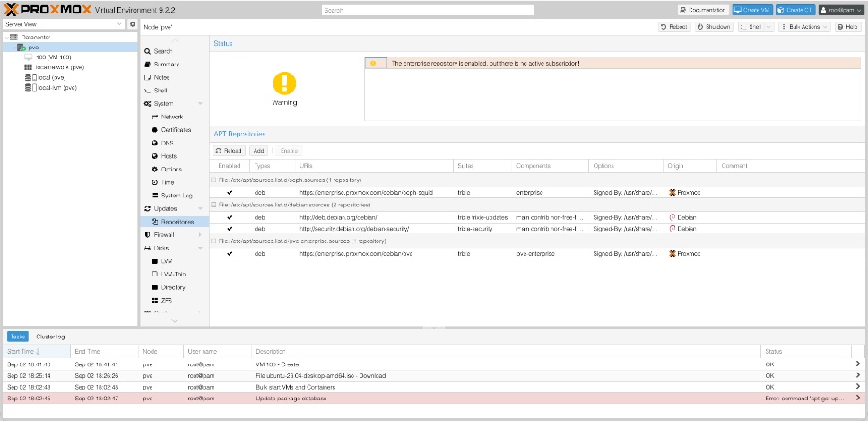This screenshot has width=868, height=421.
Task: Collapse the pve-enterprise.sources file group
Action: point(213,241)
